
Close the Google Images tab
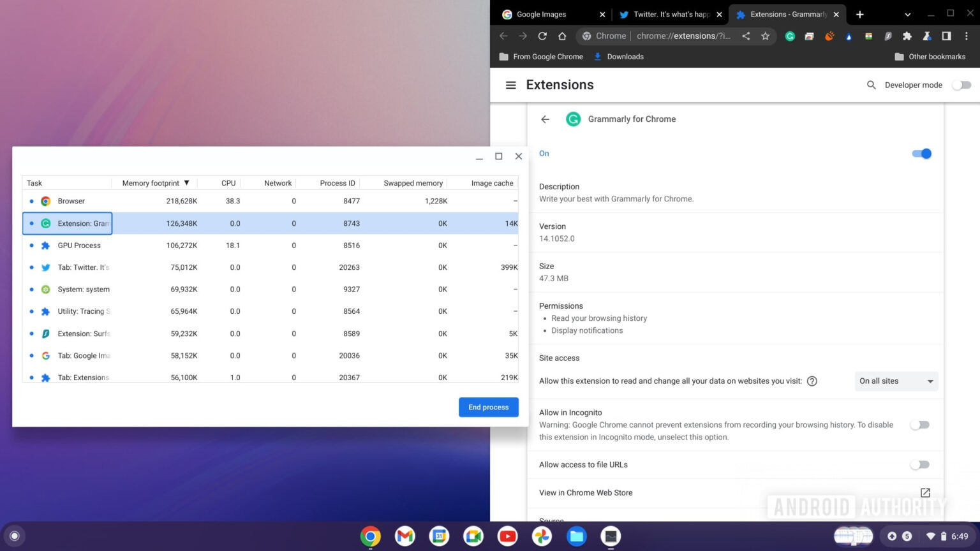(602, 15)
